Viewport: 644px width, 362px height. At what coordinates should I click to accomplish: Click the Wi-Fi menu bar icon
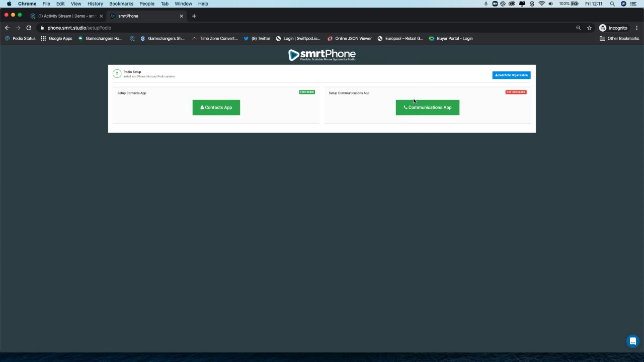(x=542, y=4)
